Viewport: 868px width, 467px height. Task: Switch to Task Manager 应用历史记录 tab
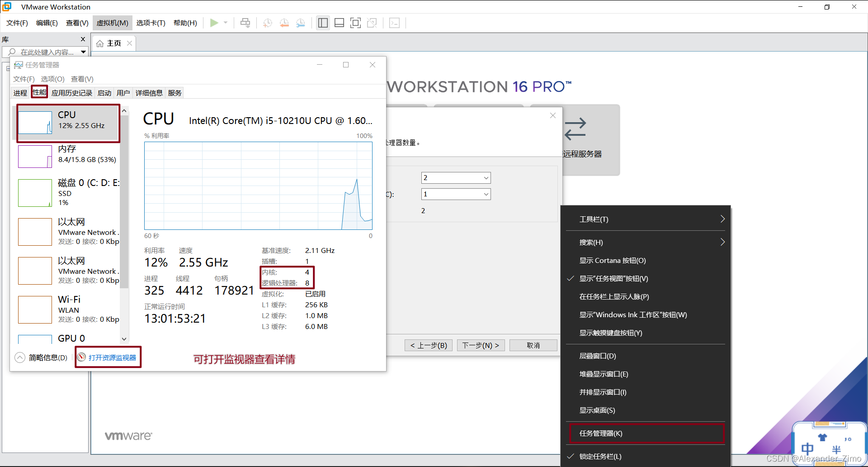point(71,93)
